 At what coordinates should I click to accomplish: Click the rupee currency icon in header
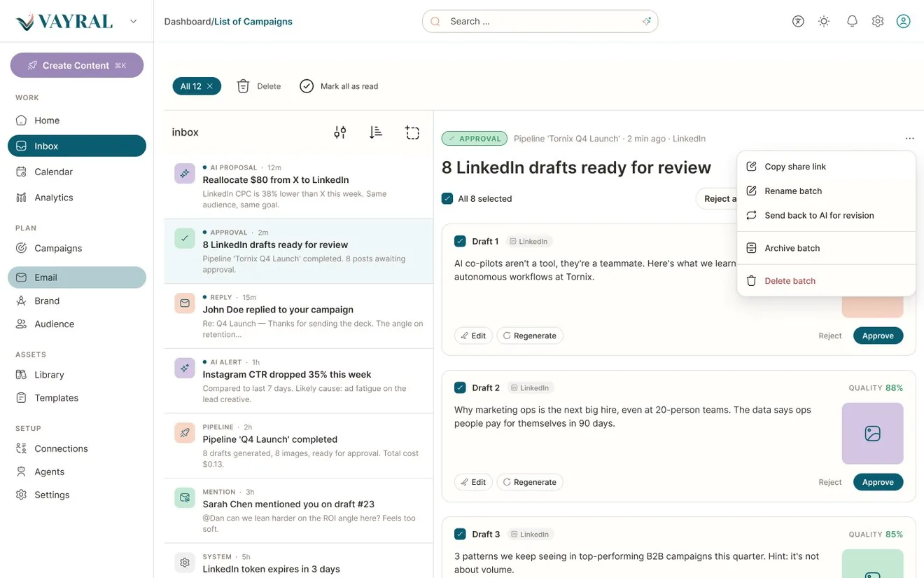click(x=798, y=21)
